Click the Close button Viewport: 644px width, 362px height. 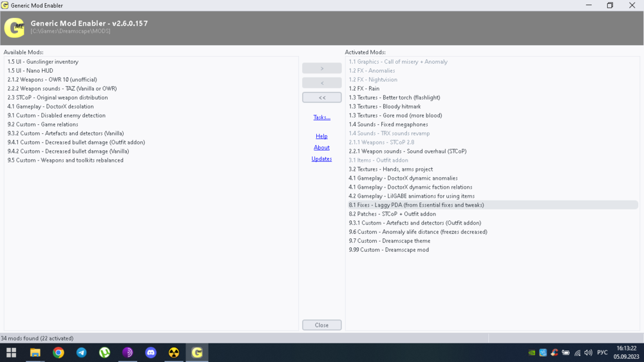click(x=321, y=325)
